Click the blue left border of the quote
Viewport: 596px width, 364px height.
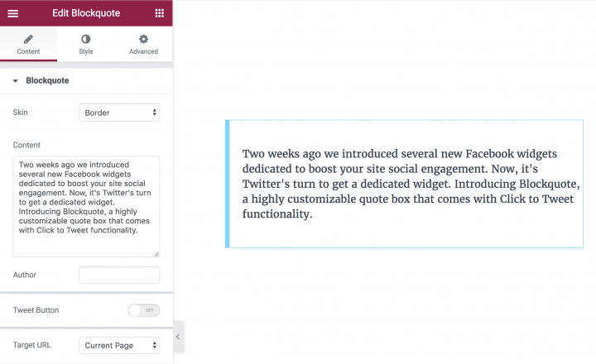coord(228,184)
